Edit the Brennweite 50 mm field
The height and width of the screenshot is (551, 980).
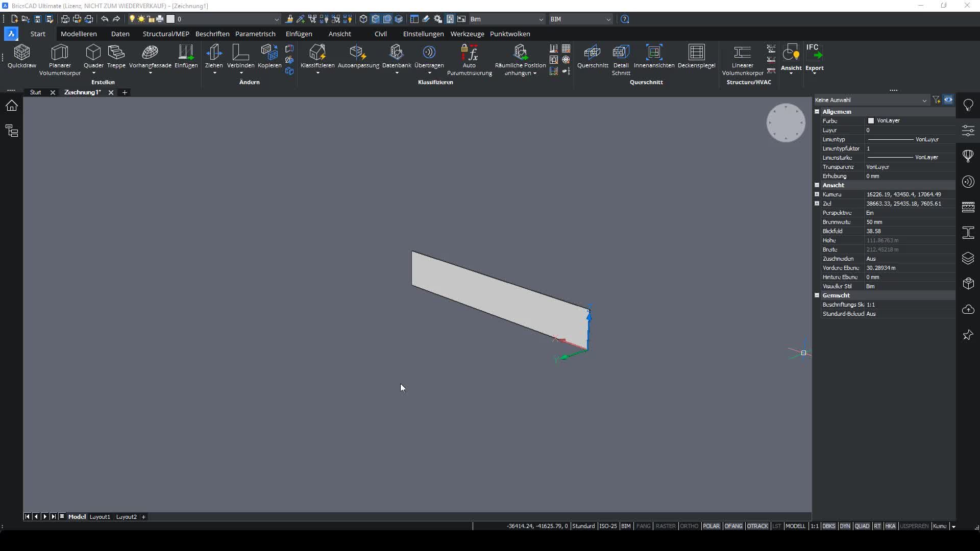point(910,222)
